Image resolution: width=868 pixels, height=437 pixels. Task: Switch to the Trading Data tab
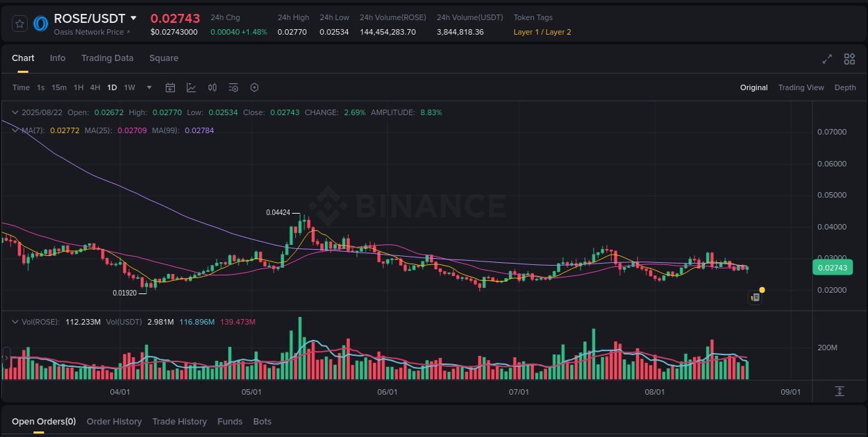click(107, 58)
